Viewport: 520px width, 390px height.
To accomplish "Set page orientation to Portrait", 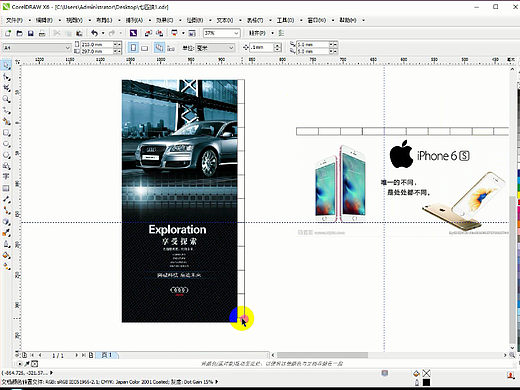I will click(133, 48).
